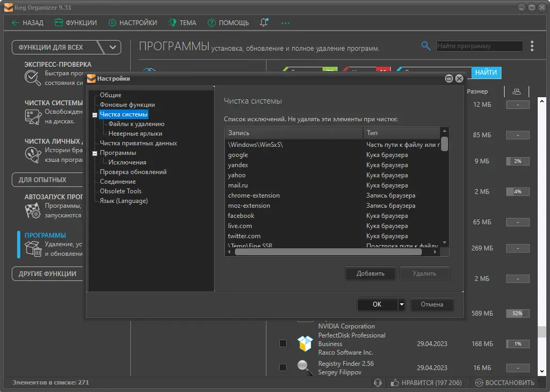
Task: Click the back arrow НАЗАД icon
Action: 15,23
